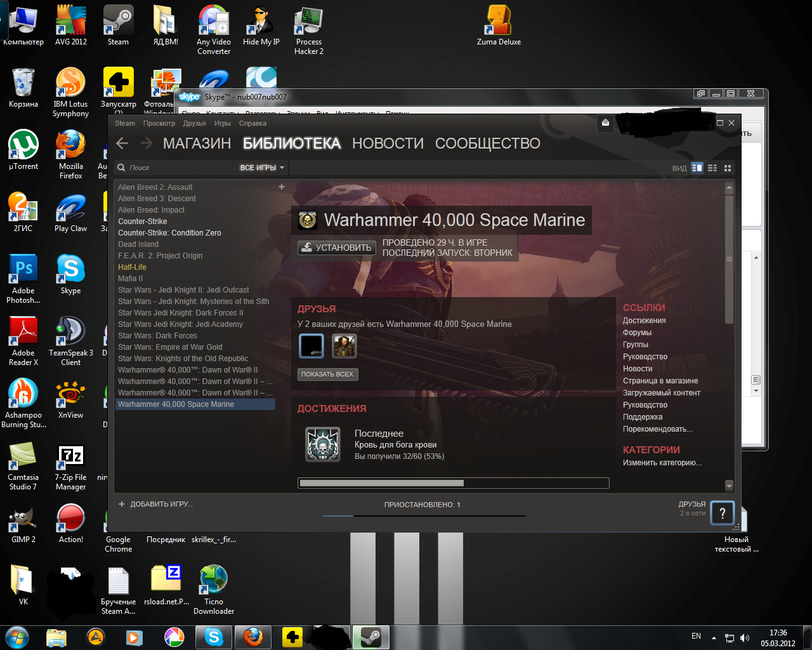Screen dimensions: 812x650
Task: Click the Warhammer Space Marine game icon
Action: pyautogui.click(x=308, y=220)
